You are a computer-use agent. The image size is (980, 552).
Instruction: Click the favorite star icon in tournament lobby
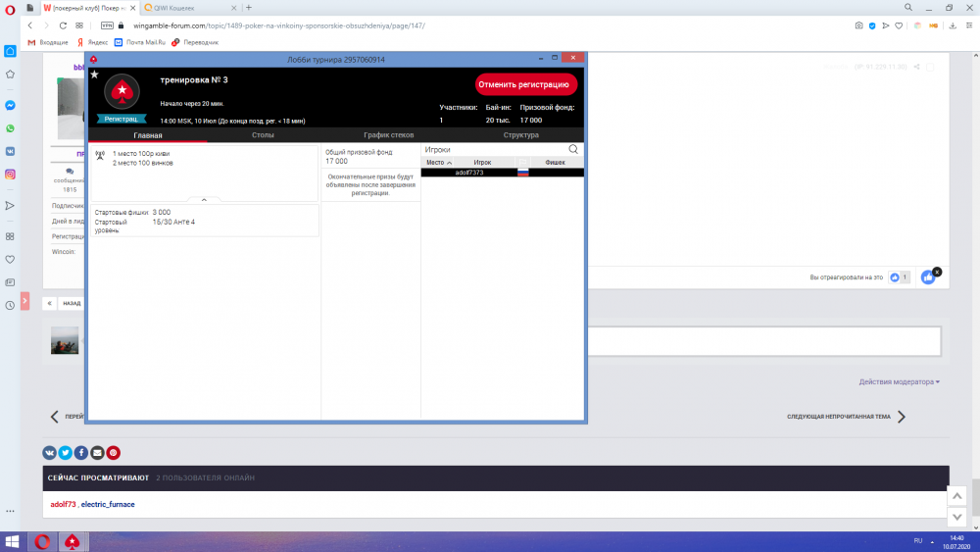click(94, 74)
